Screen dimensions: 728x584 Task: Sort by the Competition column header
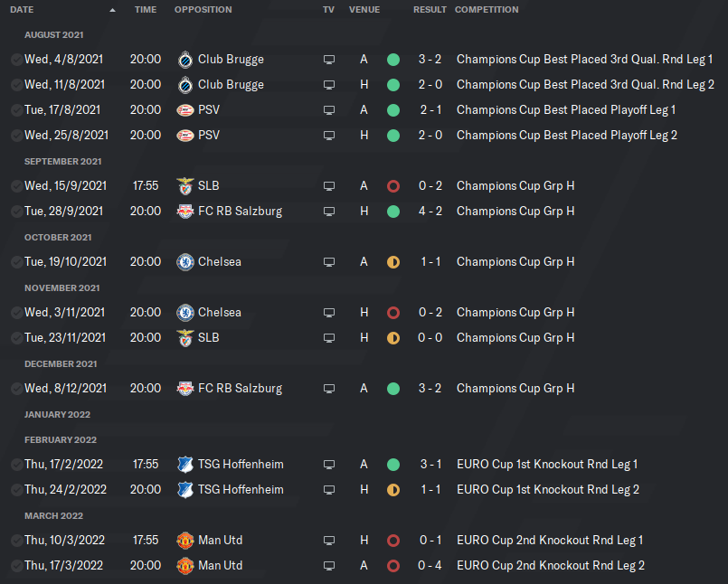pyautogui.click(x=487, y=10)
